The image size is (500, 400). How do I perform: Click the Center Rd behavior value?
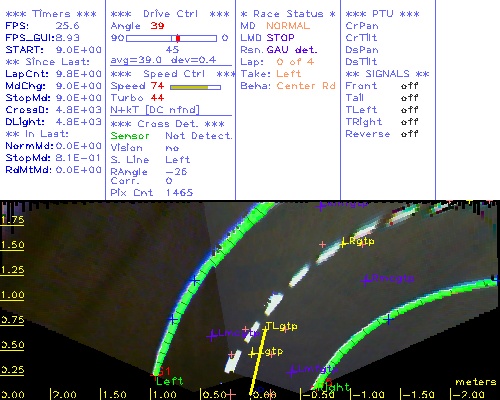click(306, 86)
